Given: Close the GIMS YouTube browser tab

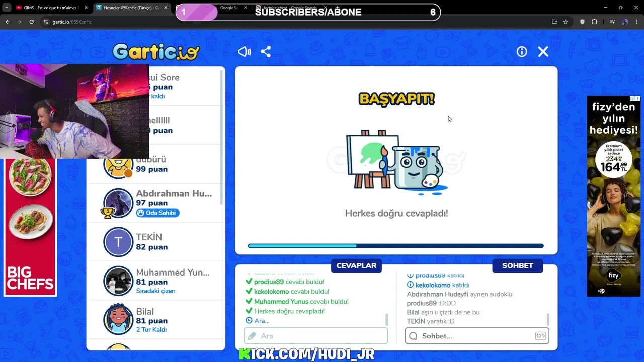Looking at the screenshot, I should pyautogui.click(x=86, y=8).
